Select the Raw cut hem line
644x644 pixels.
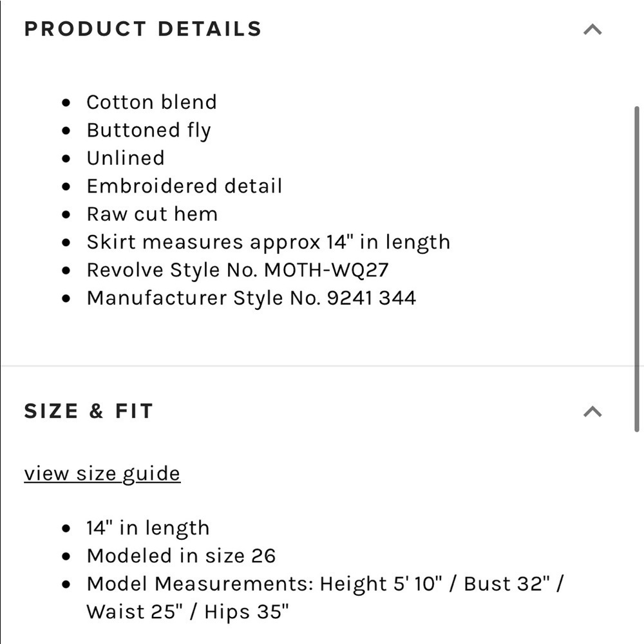[x=152, y=214]
